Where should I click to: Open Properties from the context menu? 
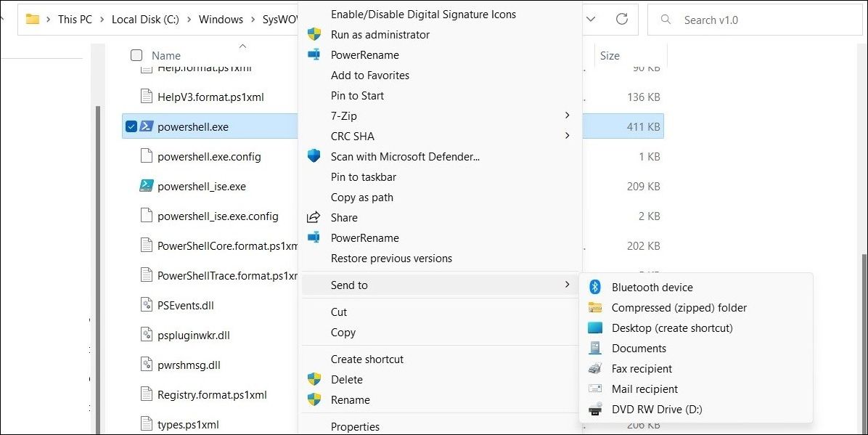(x=355, y=426)
